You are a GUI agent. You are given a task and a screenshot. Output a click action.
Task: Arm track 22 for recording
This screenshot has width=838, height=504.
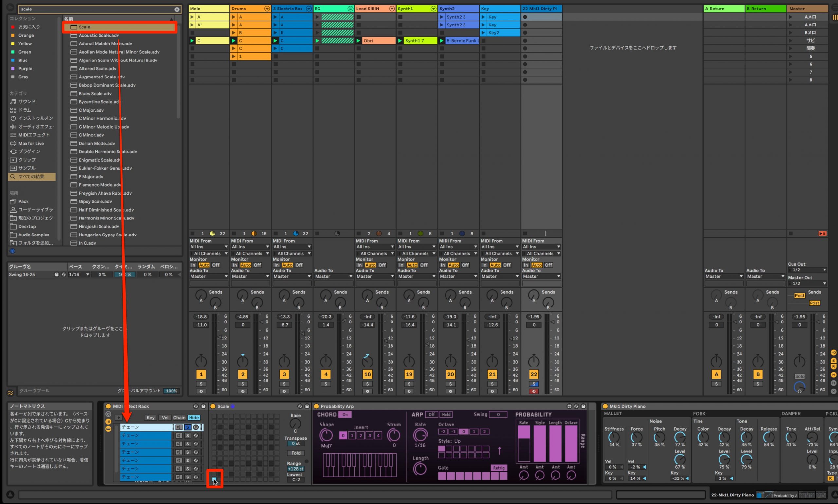tap(534, 391)
